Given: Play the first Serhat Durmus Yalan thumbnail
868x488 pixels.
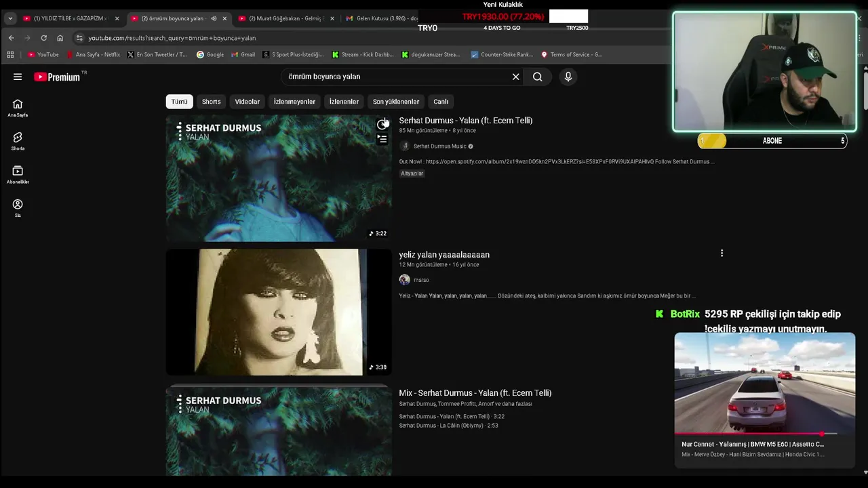Looking at the screenshot, I should coord(279,178).
